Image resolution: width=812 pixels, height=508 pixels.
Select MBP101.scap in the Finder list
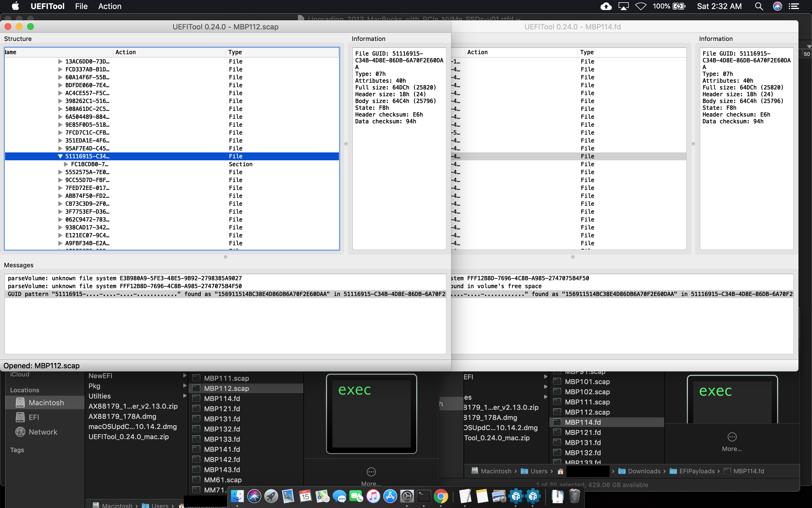[607, 382]
